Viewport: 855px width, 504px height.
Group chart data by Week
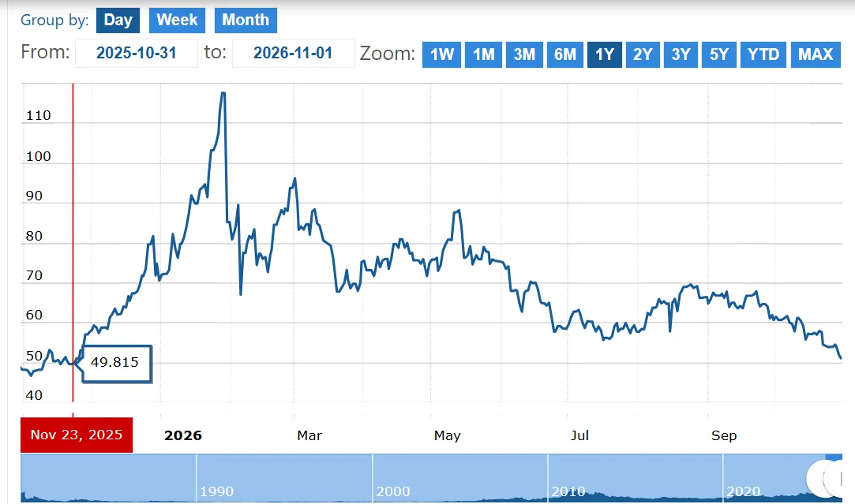pos(177,21)
